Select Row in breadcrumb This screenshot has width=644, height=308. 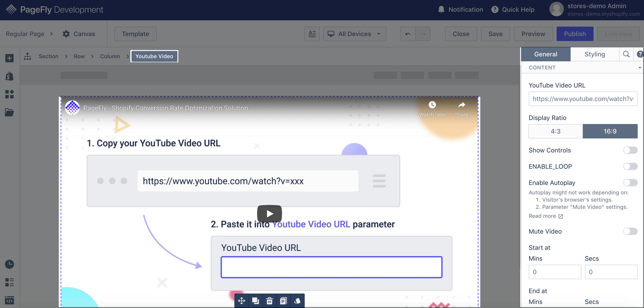(x=79, y=56)
